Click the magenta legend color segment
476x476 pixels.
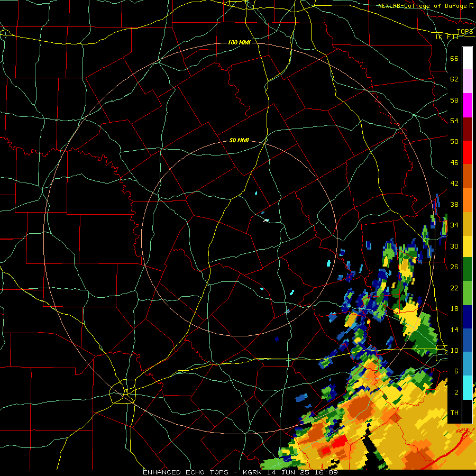click(467, 105)
